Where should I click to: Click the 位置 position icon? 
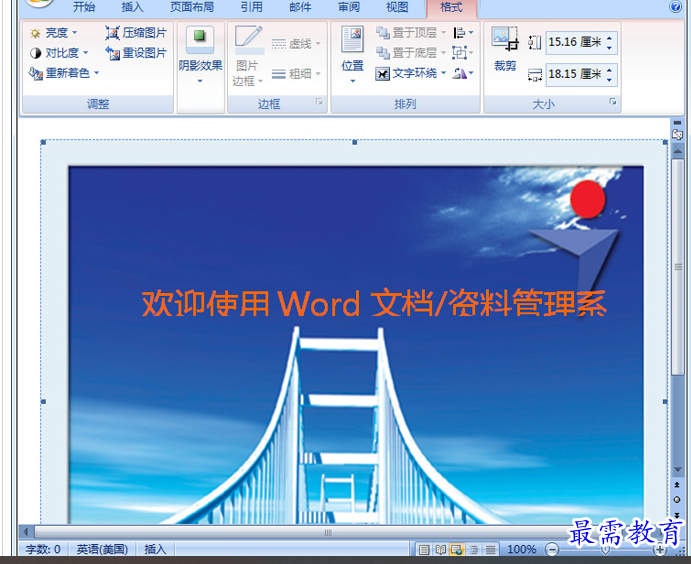click(353, 40)
